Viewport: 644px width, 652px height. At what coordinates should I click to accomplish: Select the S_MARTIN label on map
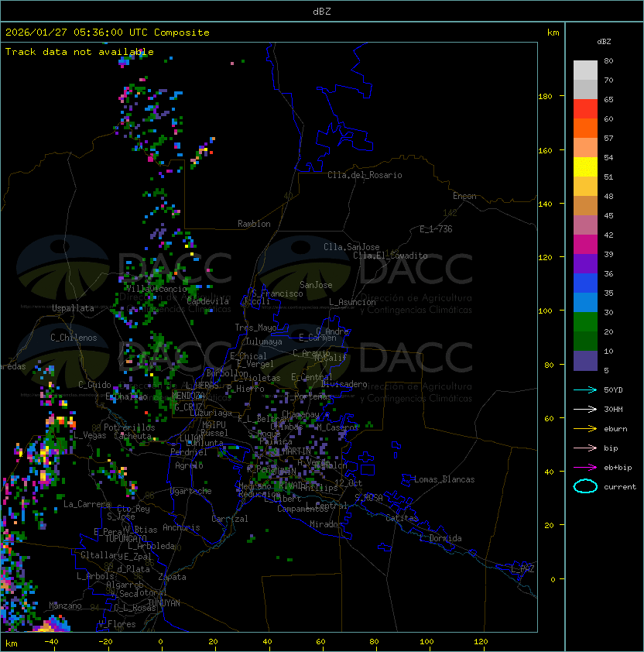tap(293, 451)
